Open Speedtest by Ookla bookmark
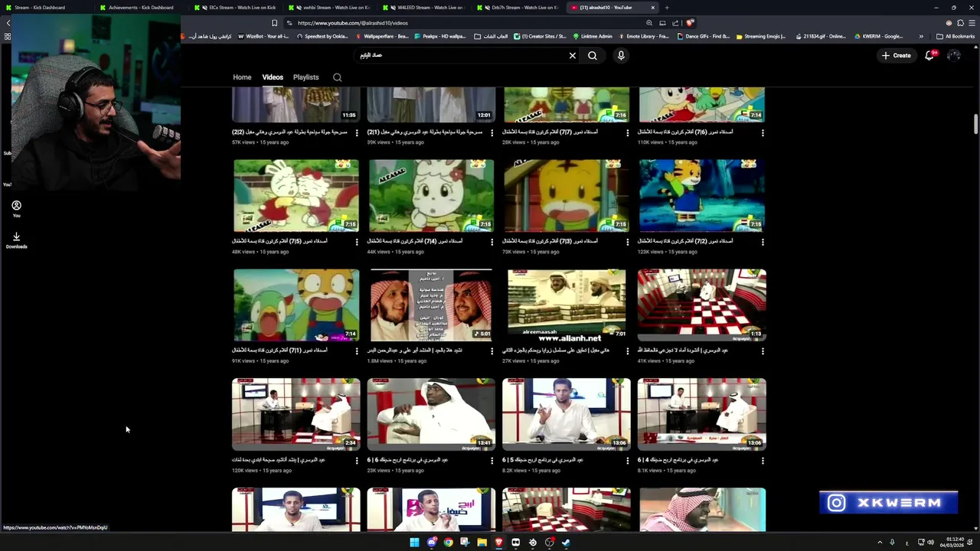This screenshot has width=980, height=551. (322, 36)
